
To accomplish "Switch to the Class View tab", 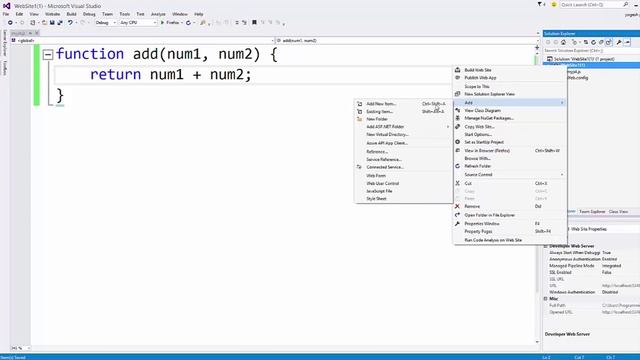I will click(618, 211).
